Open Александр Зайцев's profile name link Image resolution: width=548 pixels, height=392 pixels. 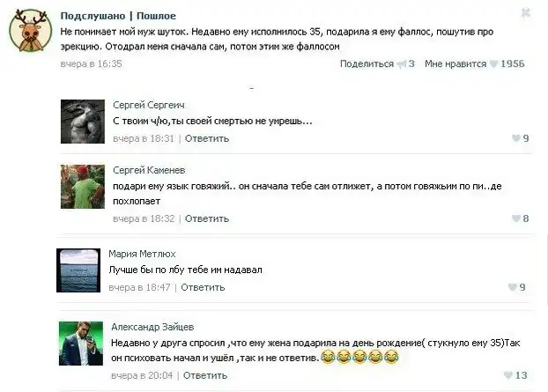point(152,327)
